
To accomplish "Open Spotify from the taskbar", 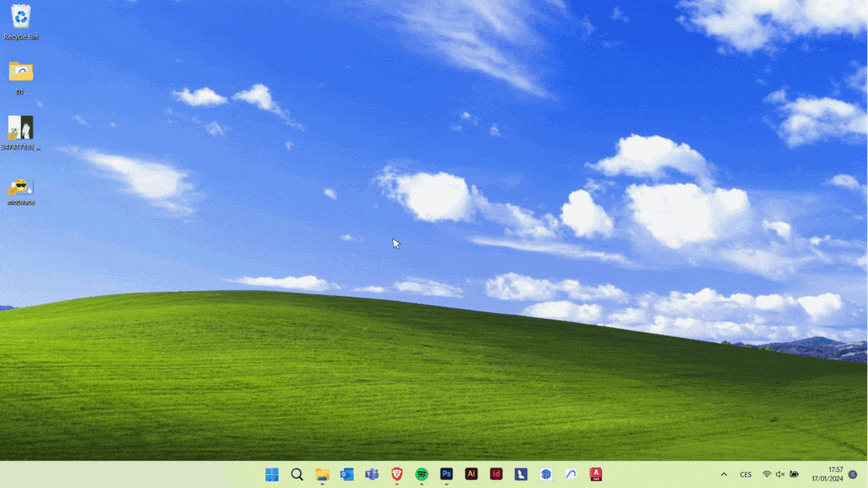I will coord(422,474).
